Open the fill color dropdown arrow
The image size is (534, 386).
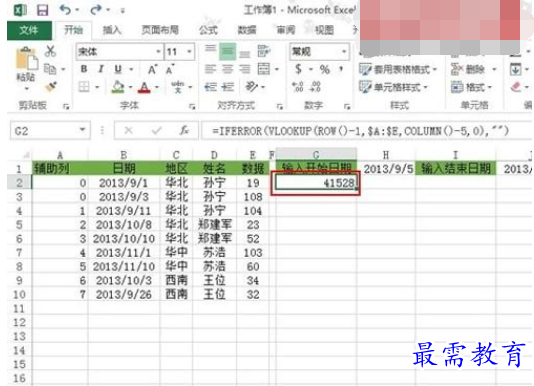pyautogui.click(x=130, y=87)
